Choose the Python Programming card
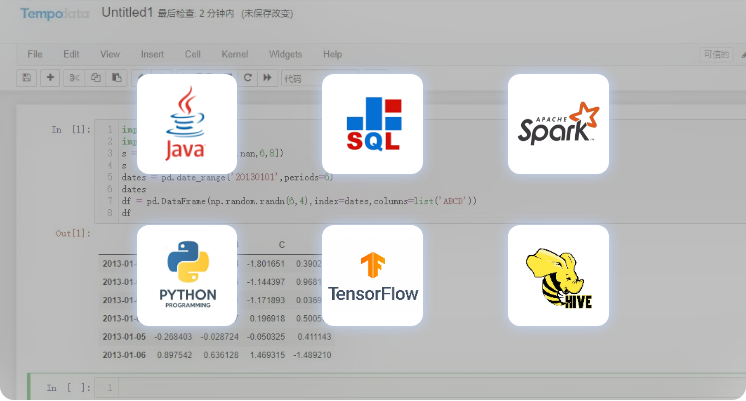The height and width of the screenshot is (401, 746). tap(186, 275)
